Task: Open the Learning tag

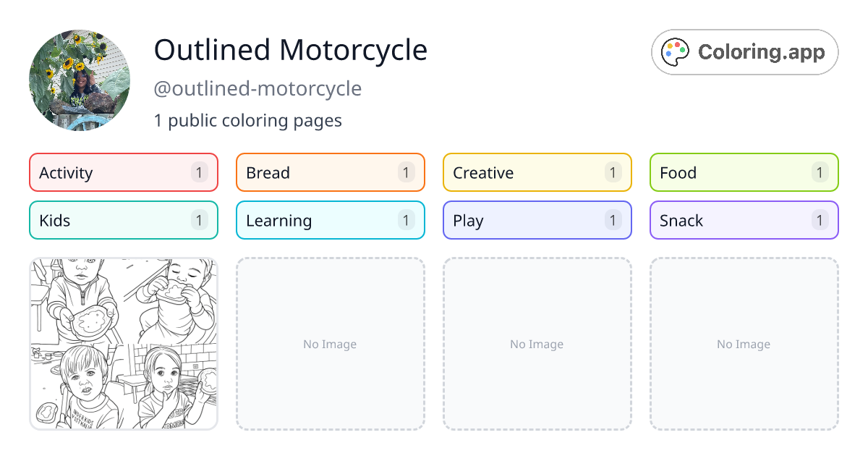Action: (330, 220)
